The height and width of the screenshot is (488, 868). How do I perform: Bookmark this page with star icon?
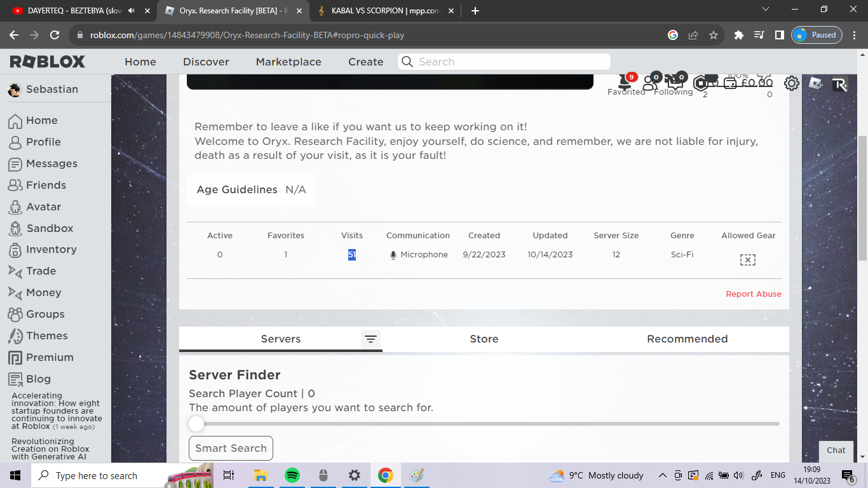pos(714,36)
